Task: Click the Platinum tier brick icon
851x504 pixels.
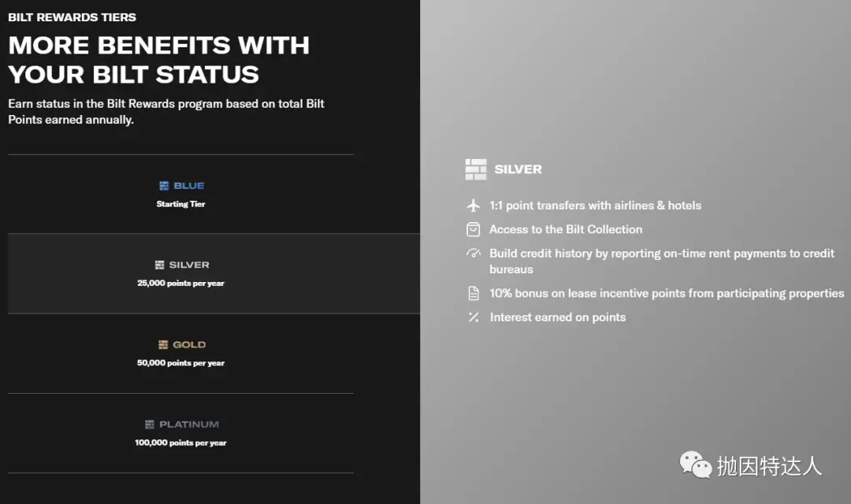Action: 150,424
